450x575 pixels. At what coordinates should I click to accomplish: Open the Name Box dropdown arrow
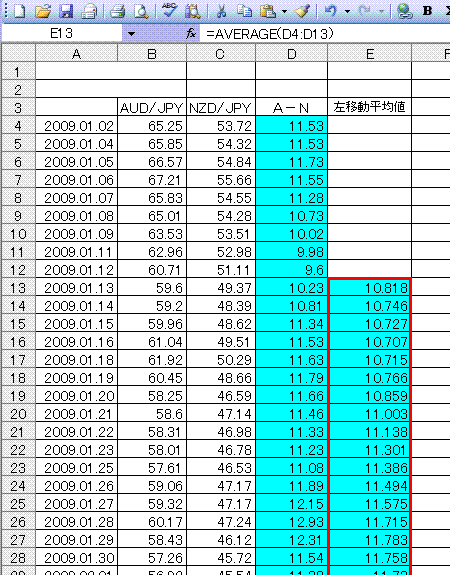point(131,34)
